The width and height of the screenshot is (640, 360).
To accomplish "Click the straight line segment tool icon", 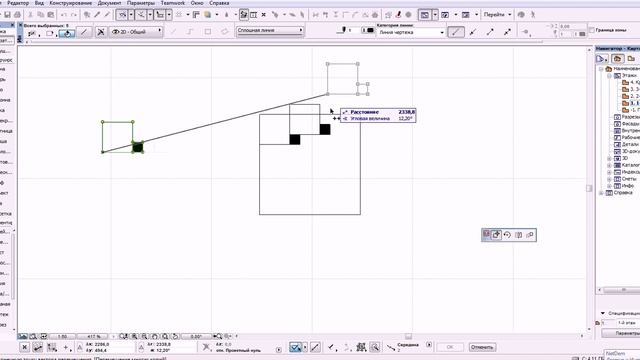I will [84, 32].
